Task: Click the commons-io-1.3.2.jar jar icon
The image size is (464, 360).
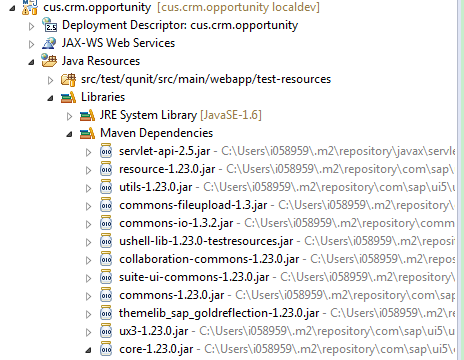Action: [106, 223]
